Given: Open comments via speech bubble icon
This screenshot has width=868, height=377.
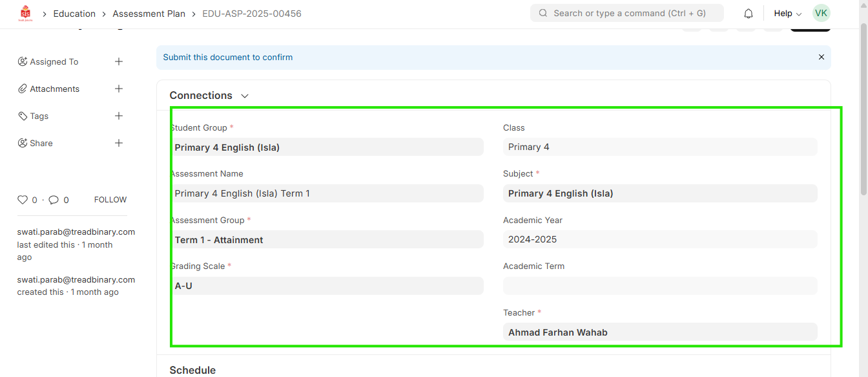Looking at the screenshot, I should (x=54, y=200).
